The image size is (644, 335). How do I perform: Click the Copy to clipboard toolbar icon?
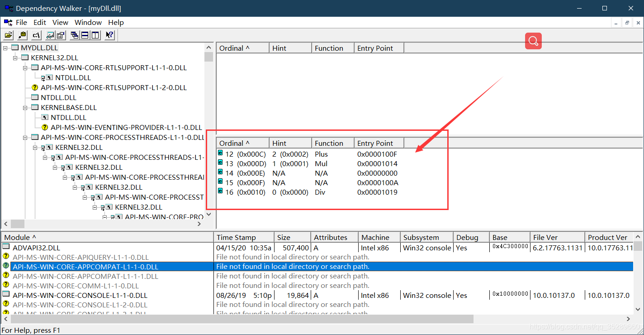pos(22,35)
